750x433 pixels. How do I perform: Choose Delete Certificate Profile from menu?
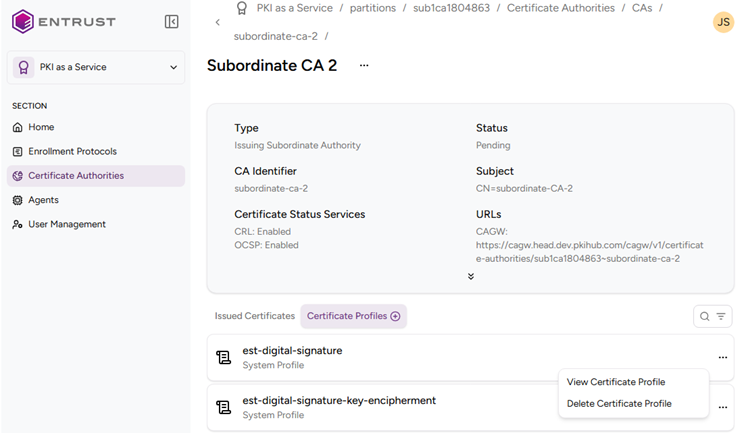pos(618,404)
